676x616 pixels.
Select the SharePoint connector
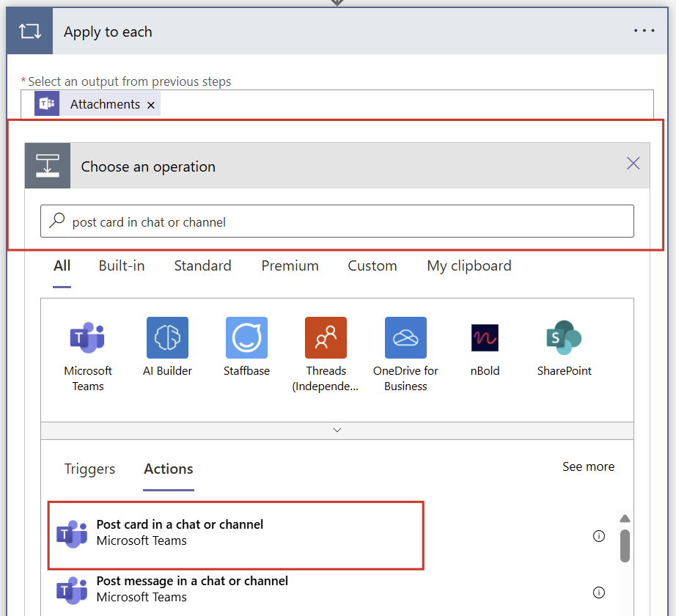pos(564,348)
